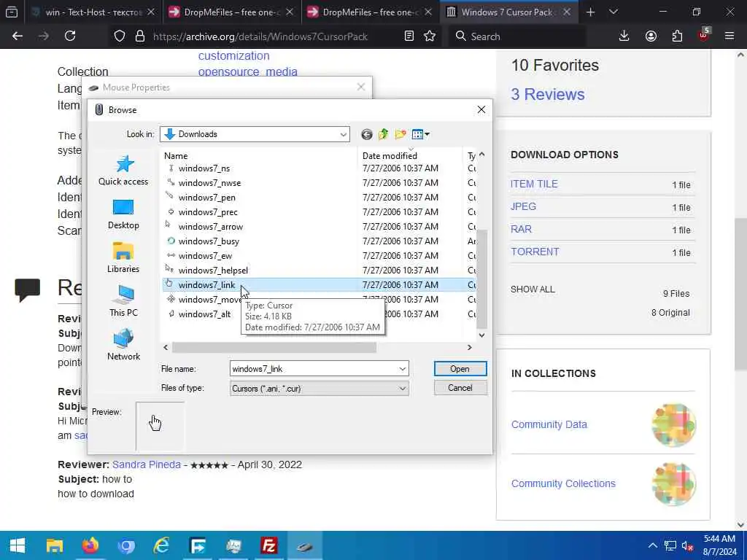Click scroll down arrow in file list

tap(481, 335)
